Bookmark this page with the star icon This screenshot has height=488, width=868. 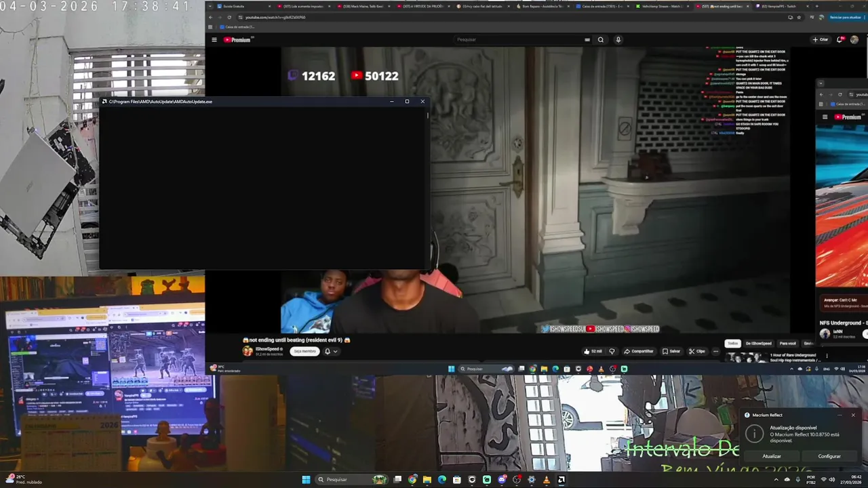[x=799, y=17]
